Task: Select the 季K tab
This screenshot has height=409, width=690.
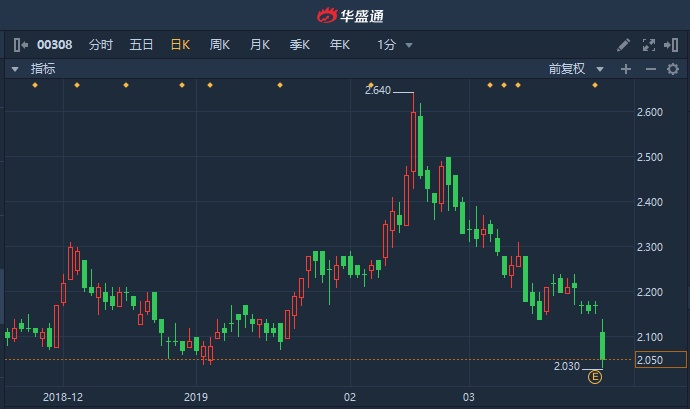Action: 300,45
